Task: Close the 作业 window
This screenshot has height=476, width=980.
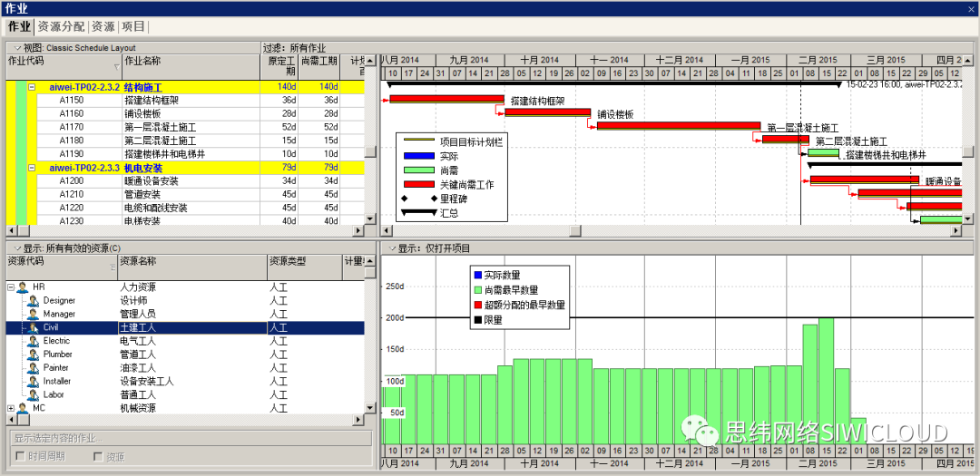Action: point(972,7)
